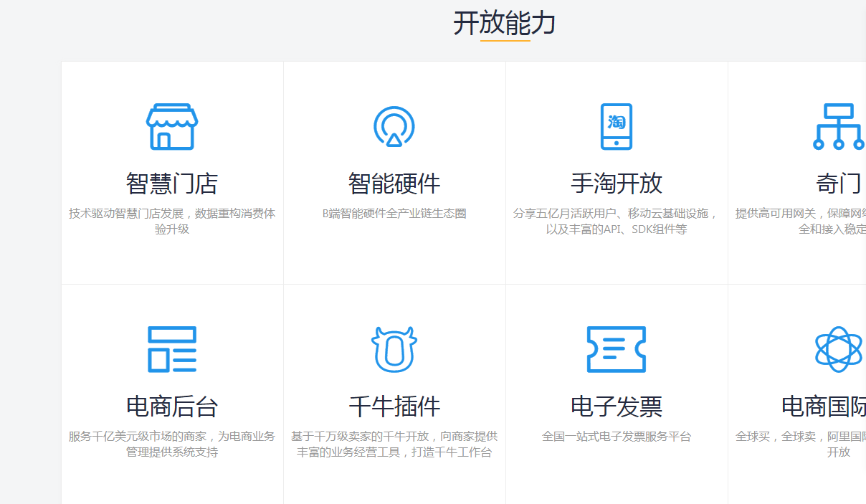The height and width of the screenshot is (504, 866).
Task: Click text 全国一站式电子发票服务平台
Action: (x=617, y=437)
